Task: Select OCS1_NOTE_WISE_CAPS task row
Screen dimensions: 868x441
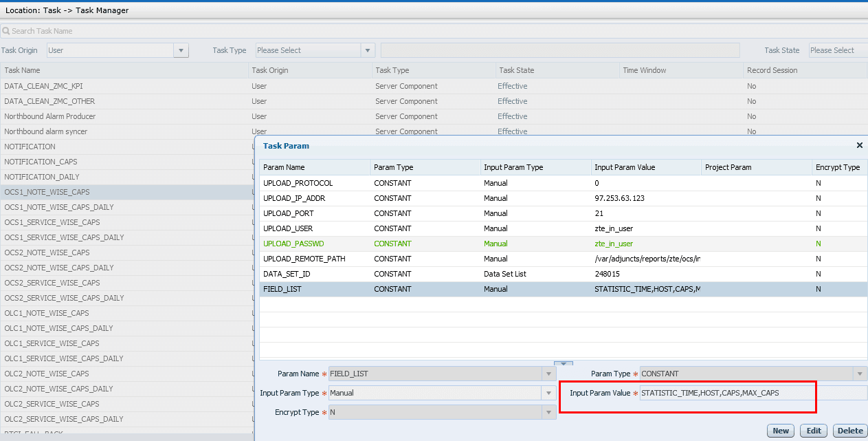Action: [x=127, y=192]
